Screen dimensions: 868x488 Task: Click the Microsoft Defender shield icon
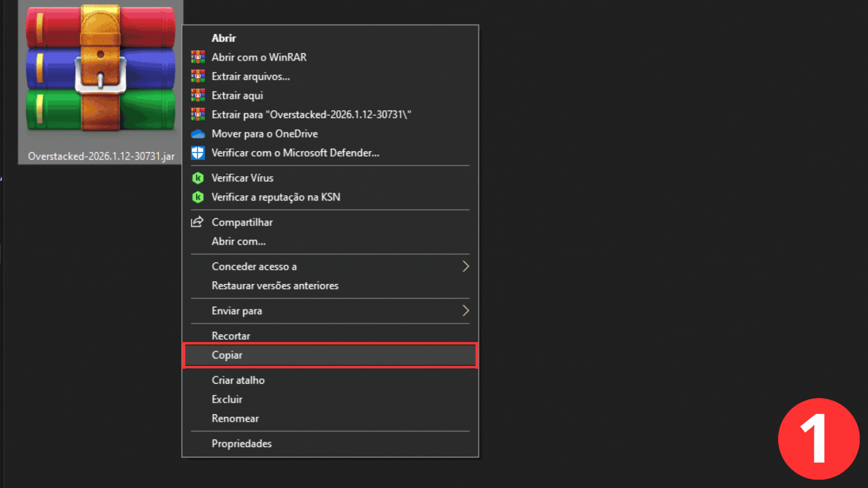198,153
